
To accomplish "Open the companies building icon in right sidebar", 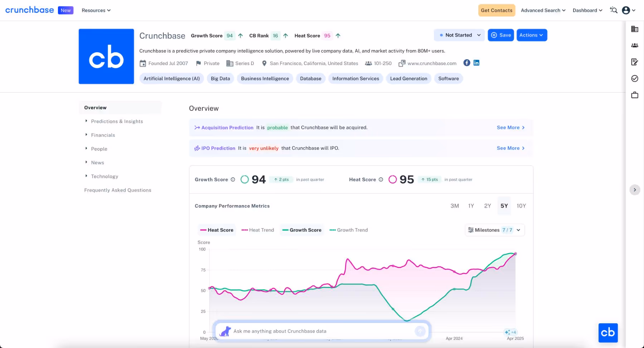I will point(635,29).
